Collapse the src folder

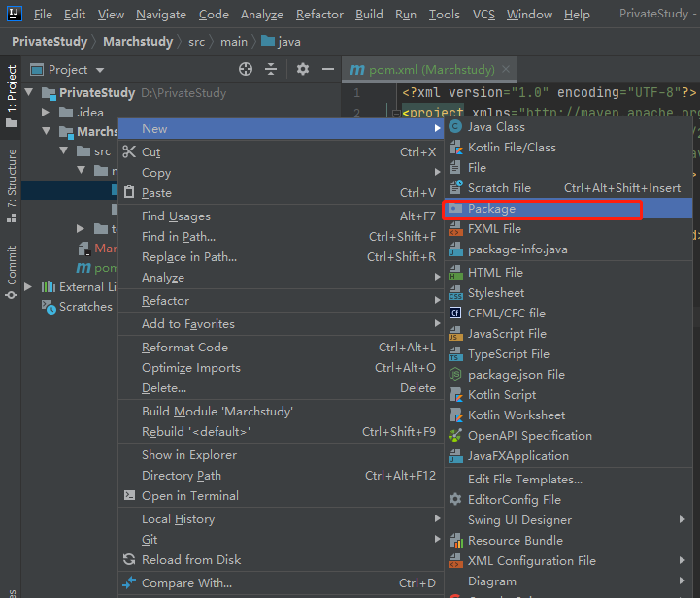[x=64, y=150]
